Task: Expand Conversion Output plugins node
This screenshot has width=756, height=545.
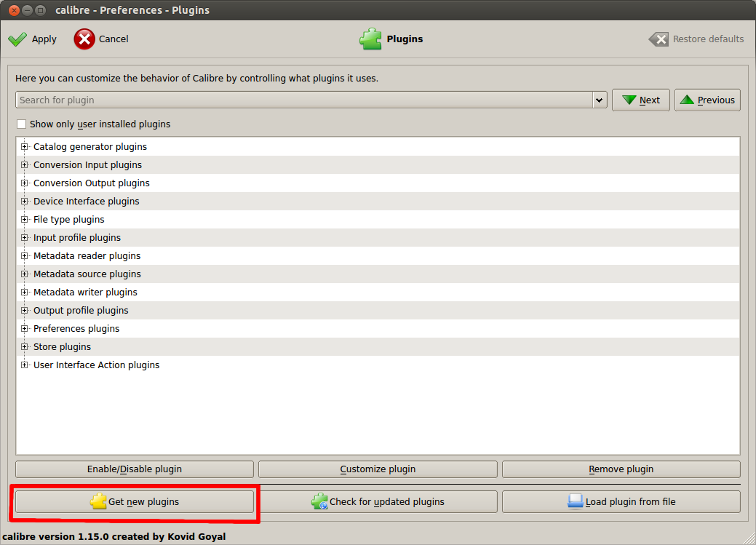Action: point(24,183)
